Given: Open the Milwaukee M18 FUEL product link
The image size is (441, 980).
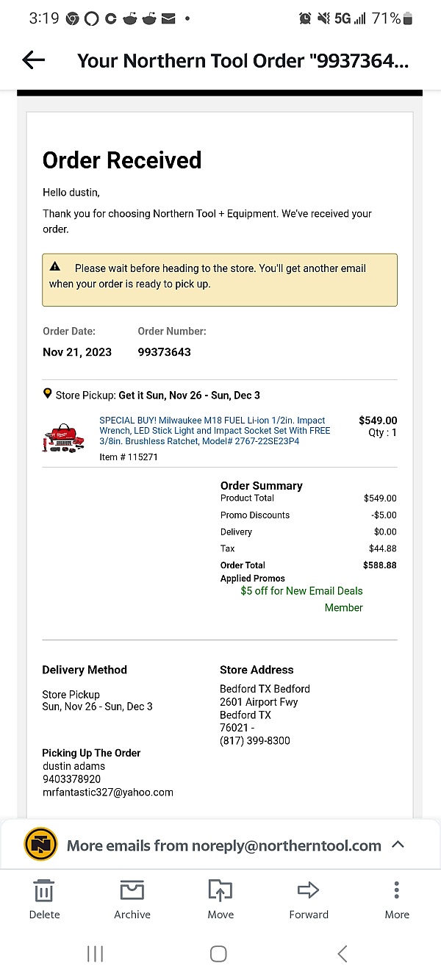Looking at the screenshot, I should coord(215,431).
